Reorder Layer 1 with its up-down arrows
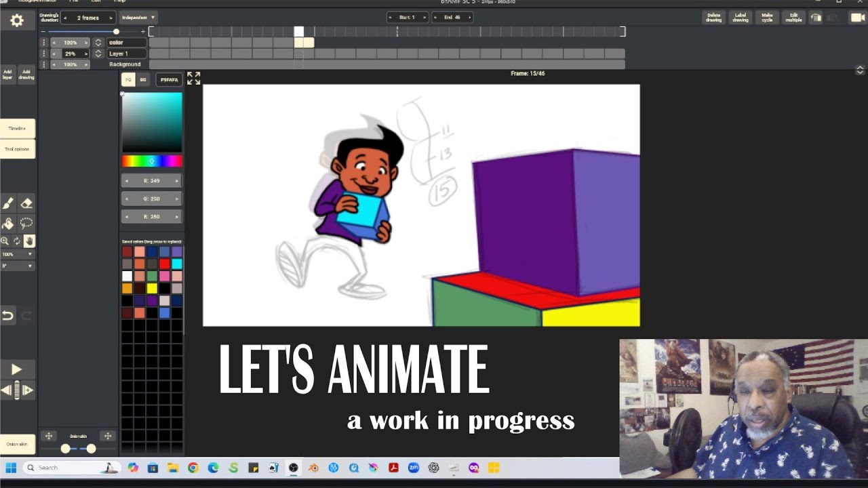Screen dimensions: 868x488 tap(98, 54)
